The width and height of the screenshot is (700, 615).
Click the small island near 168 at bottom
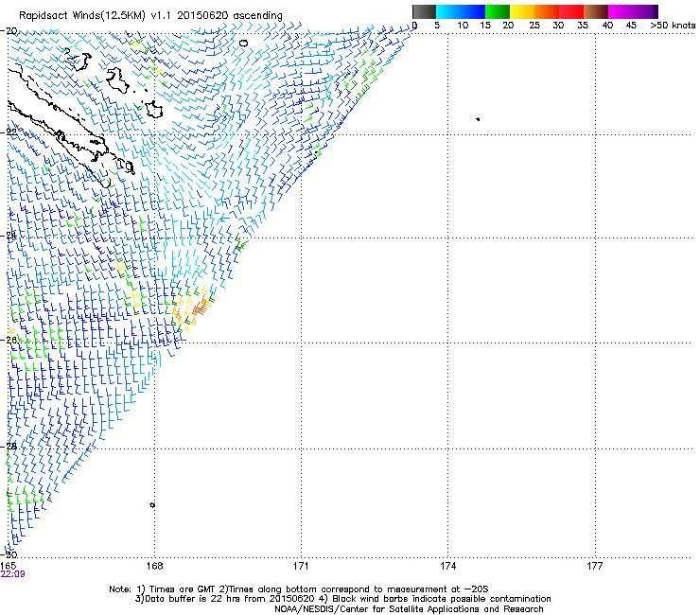click(x=152, y=504)
